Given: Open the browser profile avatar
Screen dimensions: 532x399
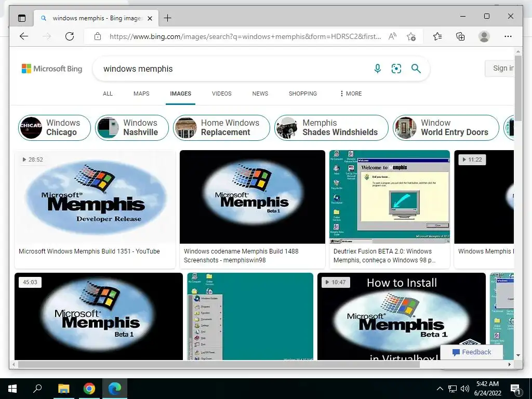Looking at the screenshot, I should tap(484, 36).
